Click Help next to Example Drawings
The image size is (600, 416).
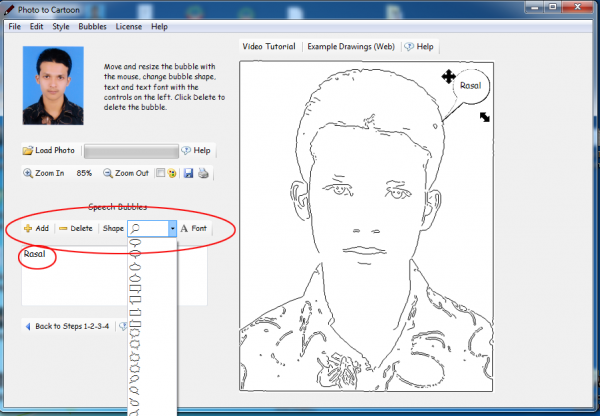point(419,46)
